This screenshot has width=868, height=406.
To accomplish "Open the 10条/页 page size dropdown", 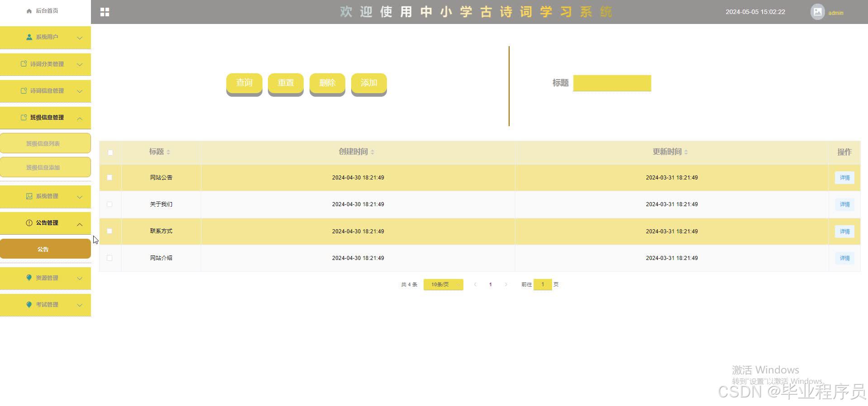I will coord(444,284).
